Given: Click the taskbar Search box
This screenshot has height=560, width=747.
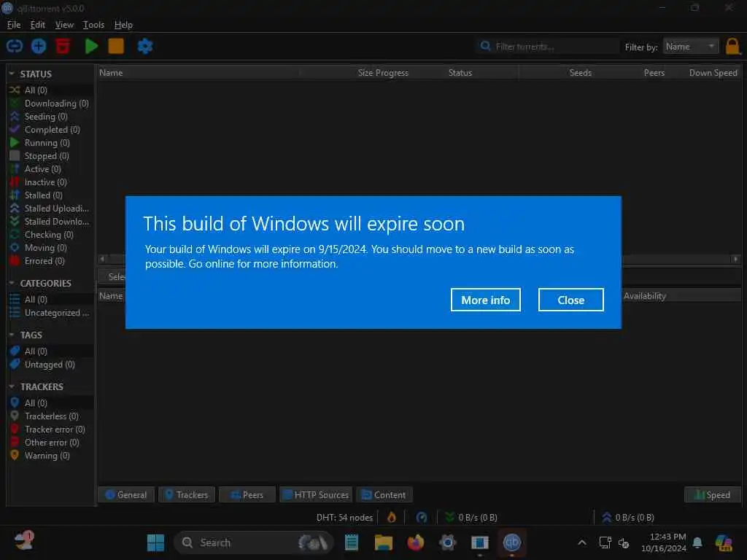Looking at the screenshot, I should point(253,542).
